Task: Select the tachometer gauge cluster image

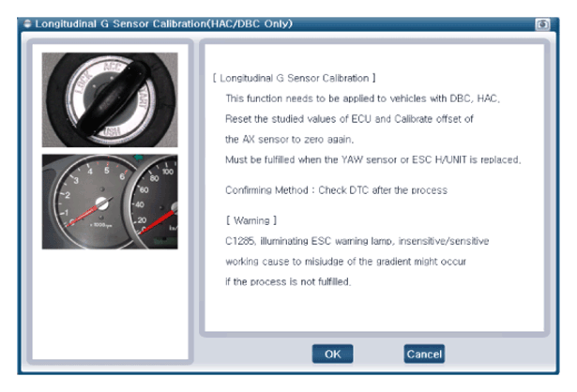Action: 110,202
